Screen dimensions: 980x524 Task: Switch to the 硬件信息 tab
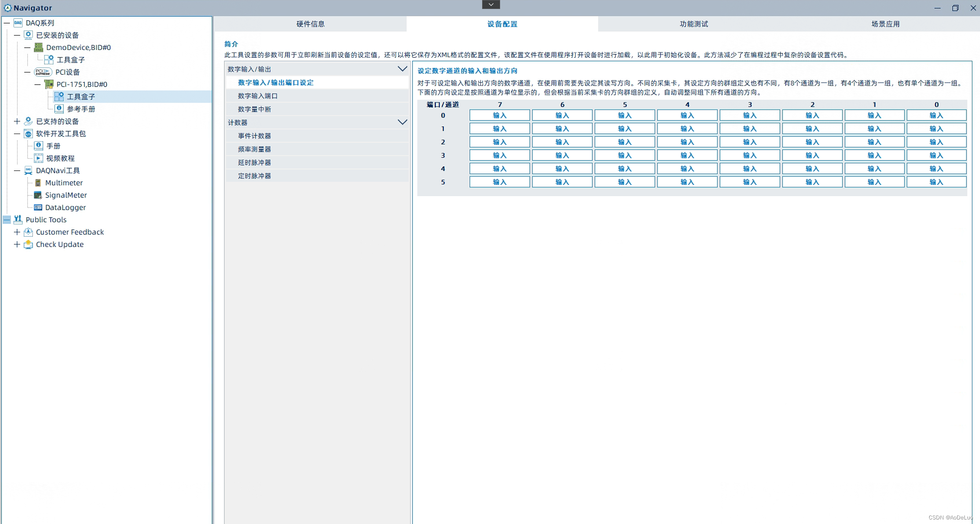[310, 24]
